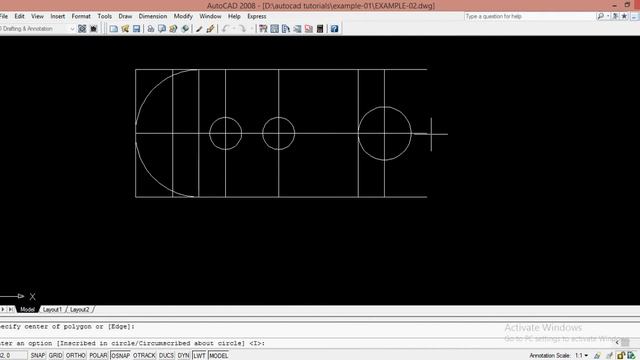640x360 pixels.
Task: Undo last action arrow
Action: tap(225, 29)
